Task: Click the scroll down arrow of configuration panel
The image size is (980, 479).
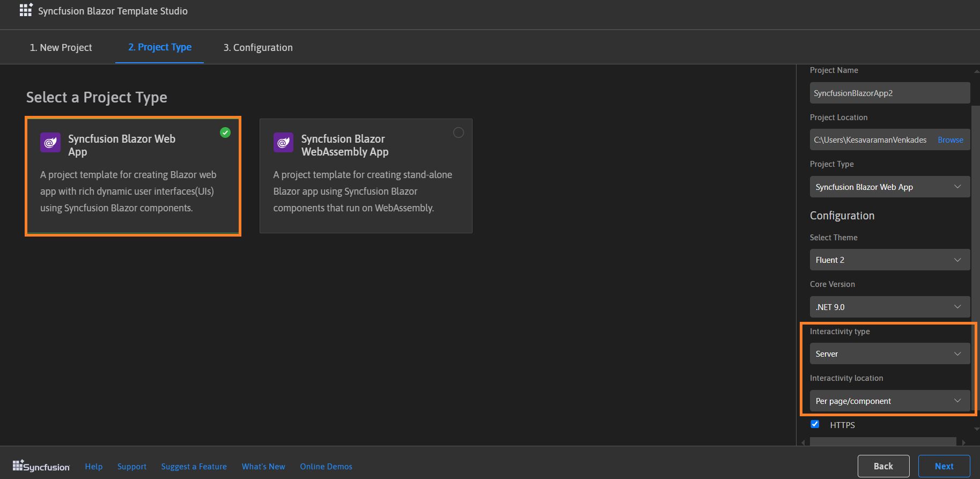Action: pos(976,429)
